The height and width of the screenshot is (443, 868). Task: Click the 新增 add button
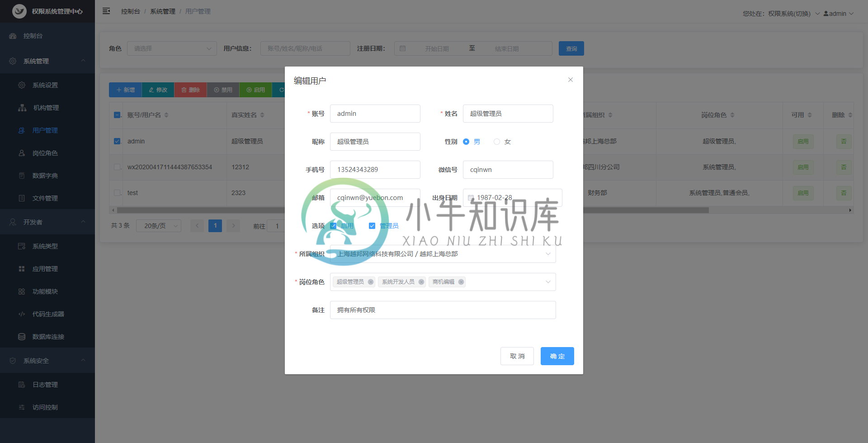[125, 90]
